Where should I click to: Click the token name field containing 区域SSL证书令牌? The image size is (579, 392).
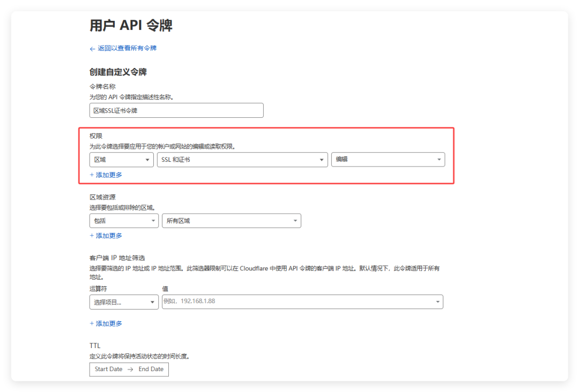[176, 110]
